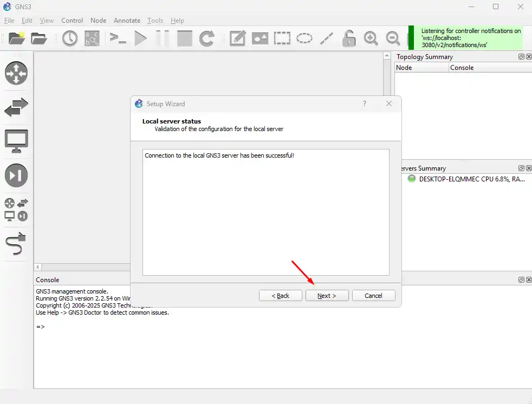Browse routers in the device sidebar
The height and width of the screenshot is (404, 532).
coord(16,73)
